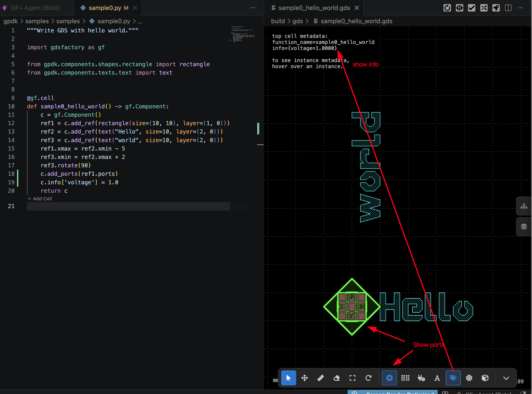532x394 pixels.
Task: Click the reload arrow in the layout toolbar
Action: (x=368, y=378)
